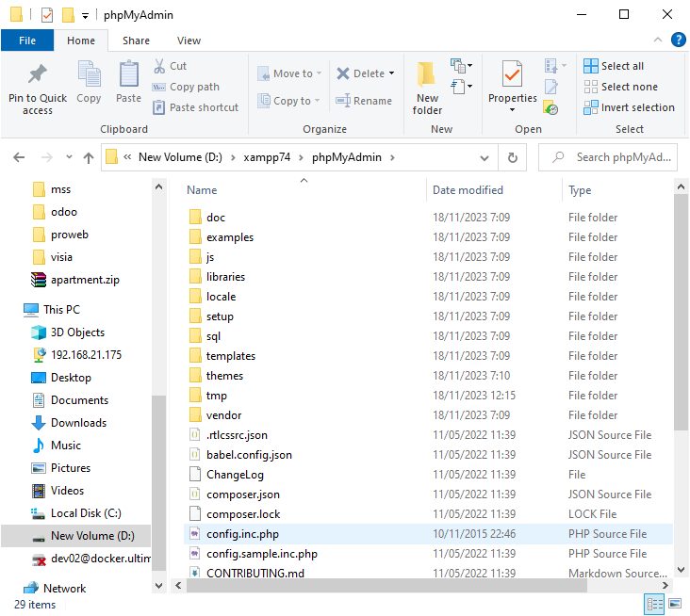Click the Refresh address bar button
The height and width of the screenshot is (616, 690).
pos(513,157)
